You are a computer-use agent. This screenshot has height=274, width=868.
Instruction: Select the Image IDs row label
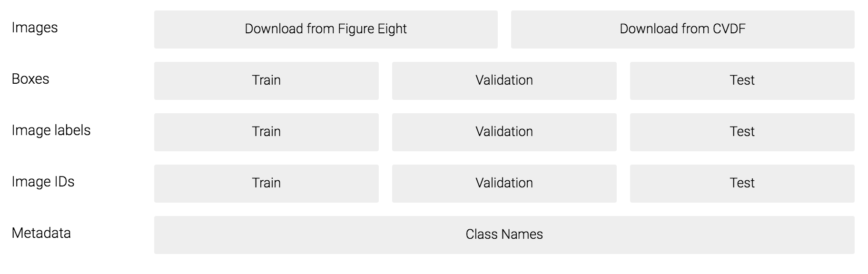pos(43,182)
